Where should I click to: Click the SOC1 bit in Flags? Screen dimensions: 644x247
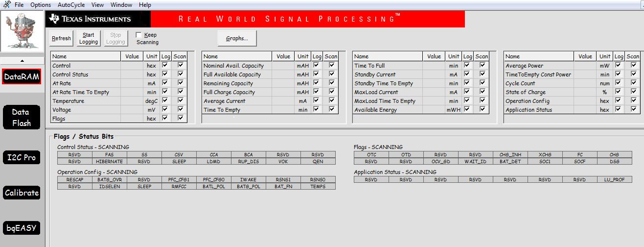[545, 161]
